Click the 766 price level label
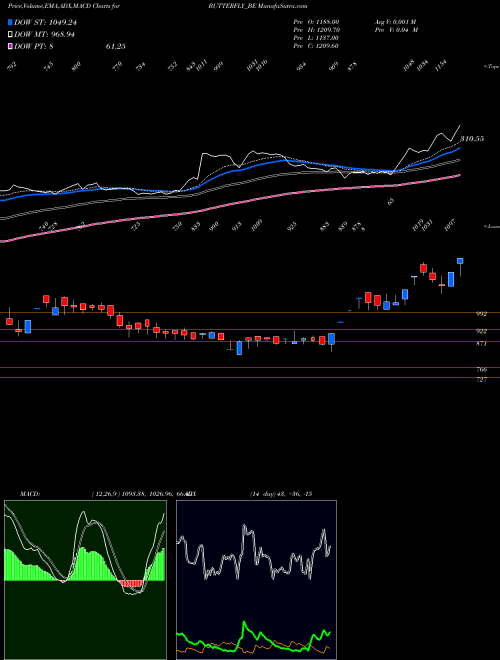Image resolution: width=500 pixels, height=660 pixels. click(482, 370)
